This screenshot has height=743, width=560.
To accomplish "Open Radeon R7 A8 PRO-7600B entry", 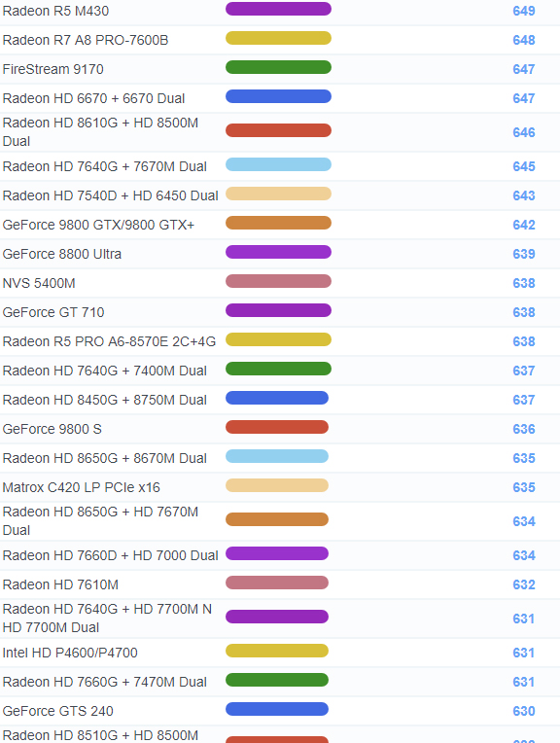I will (x=86, y=40).
